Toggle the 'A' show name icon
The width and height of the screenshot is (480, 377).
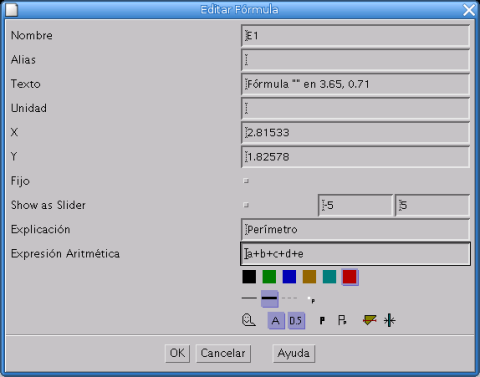(276, 321)
